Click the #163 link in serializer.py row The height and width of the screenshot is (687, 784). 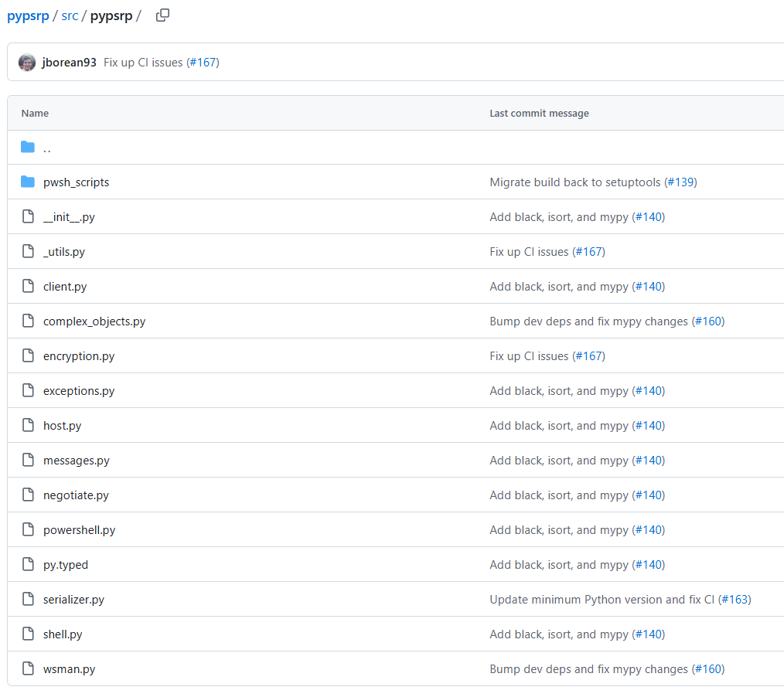pyautogui.click(x=735, y=600)
